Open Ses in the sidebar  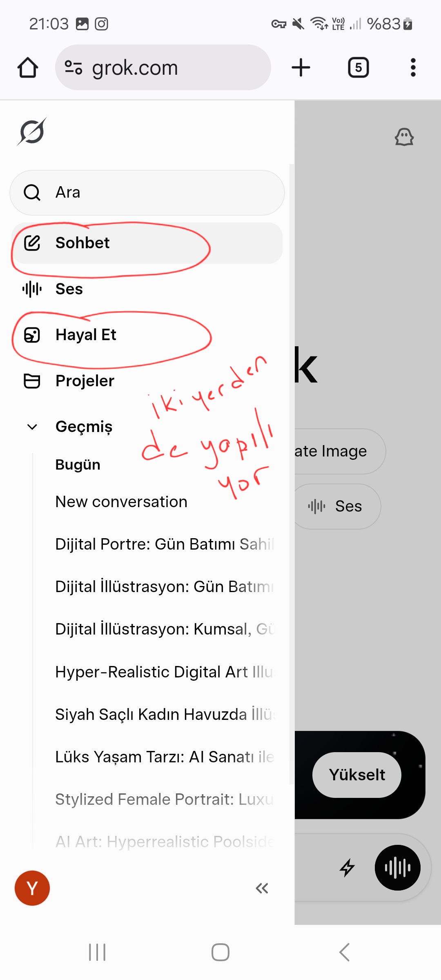147,289
